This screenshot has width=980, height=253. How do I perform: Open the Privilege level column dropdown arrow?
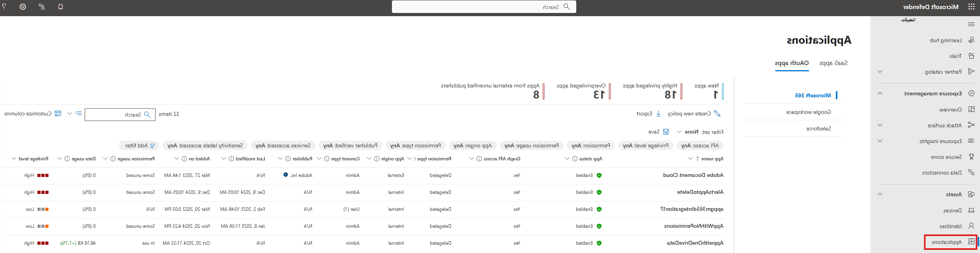pos(14,159)
